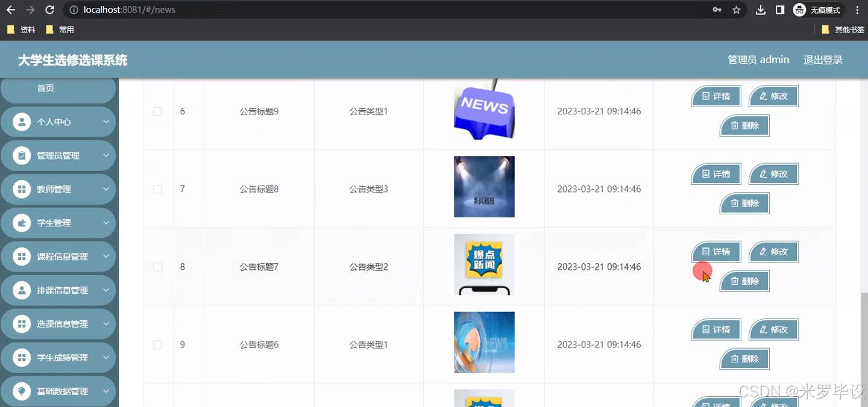Click the 学生成绩管理 grid icon
This screenshot has height=407, width=868.
click(x=22, y=358)
